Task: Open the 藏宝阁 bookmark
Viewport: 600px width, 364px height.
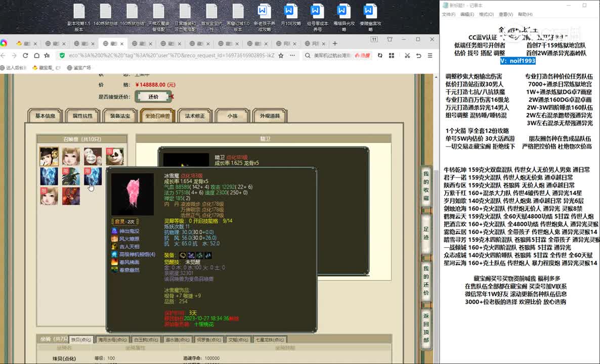Action: [x=47, y=68]
